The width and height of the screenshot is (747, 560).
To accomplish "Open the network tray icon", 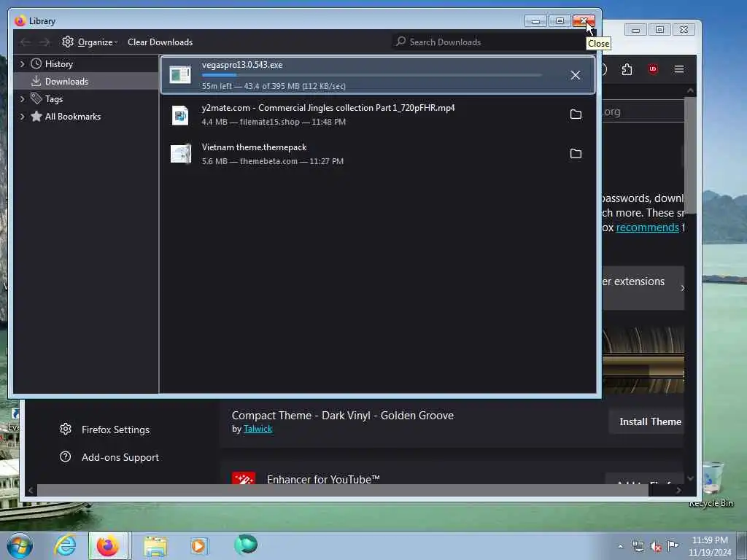I will tap(638, 547).
